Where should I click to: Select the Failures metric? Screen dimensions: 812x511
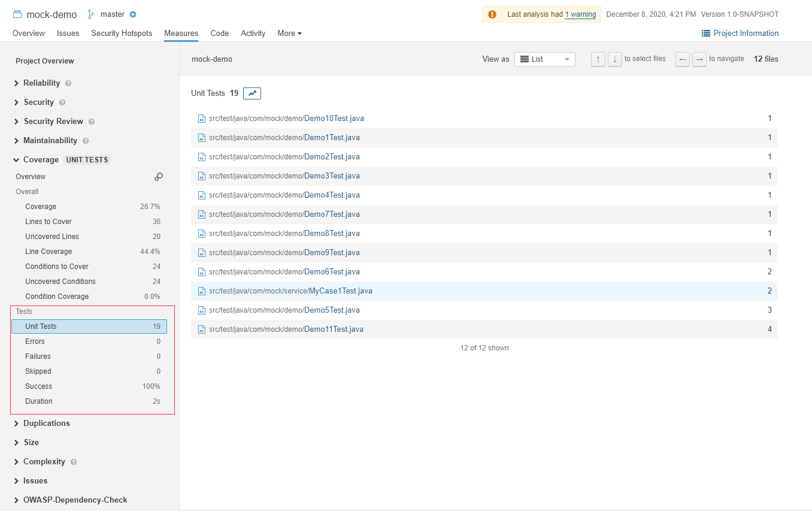[89, 356]
